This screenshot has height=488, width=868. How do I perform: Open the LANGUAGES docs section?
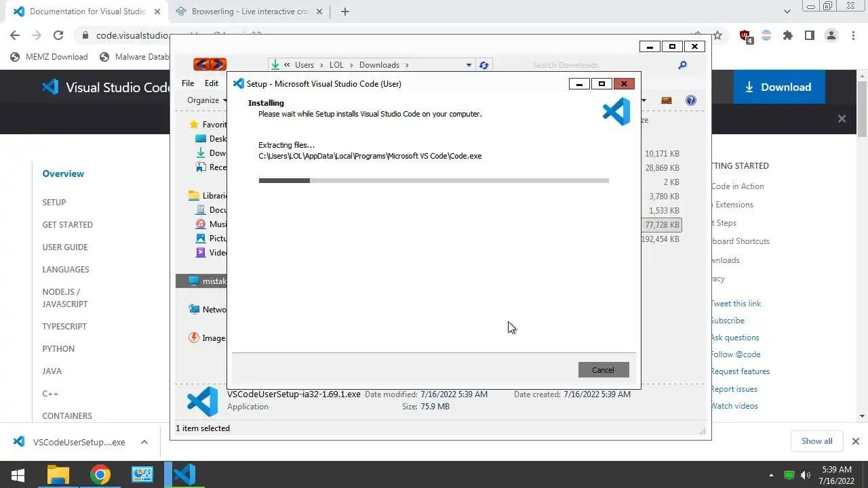click(66, 269)
